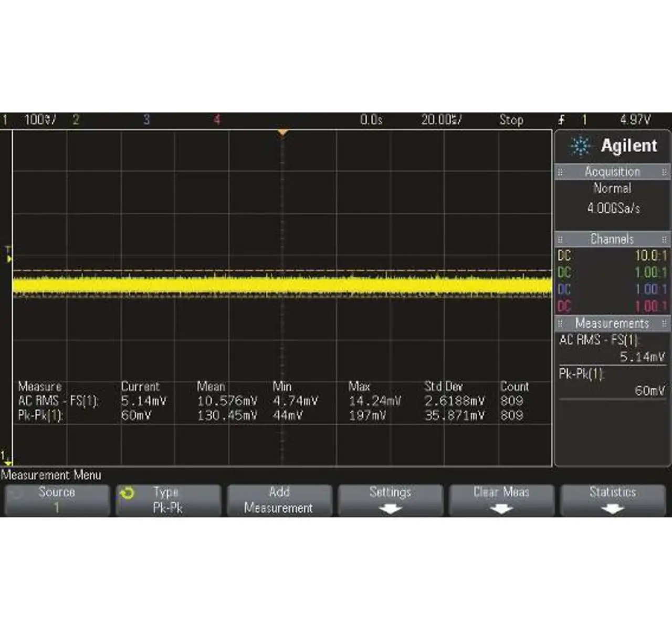Open the Statistics softkey submenu
672x625 pixels.
point(613,500)
